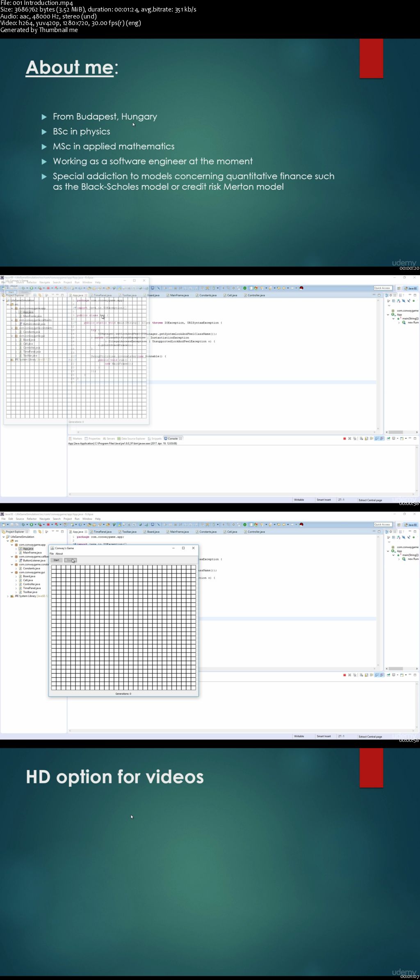Viewport: 420px width, 980px height.
Task: Click red ladybug toolbar icon in 00:00:58 frame
Action: pos(301,524)
